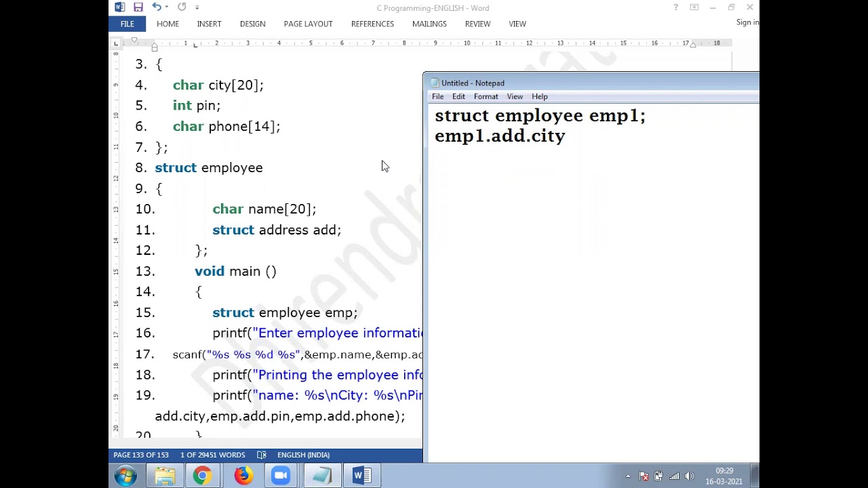868x488 pixels.
Task: Click the Redo/Repeat icon in Word
Action: 182,7
